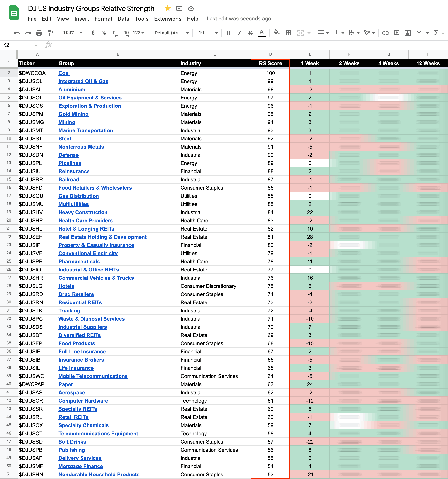Toggle italic formatting
Image resolution: width=448 pixels, height=479 pixels.
coord(239,33)
